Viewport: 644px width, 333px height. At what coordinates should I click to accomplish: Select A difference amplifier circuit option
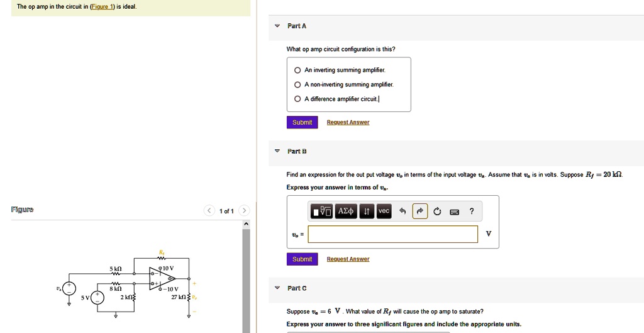click(x=297, y=99)
